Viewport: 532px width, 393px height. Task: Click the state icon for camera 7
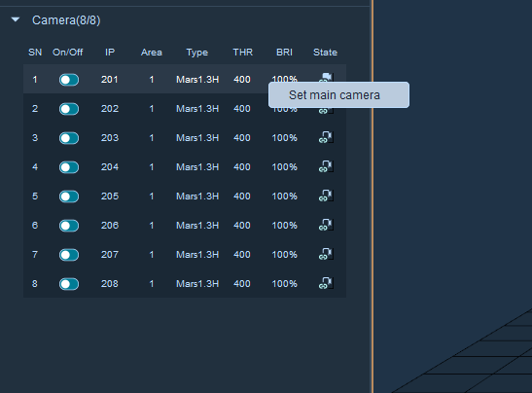(x=326, y=254)
